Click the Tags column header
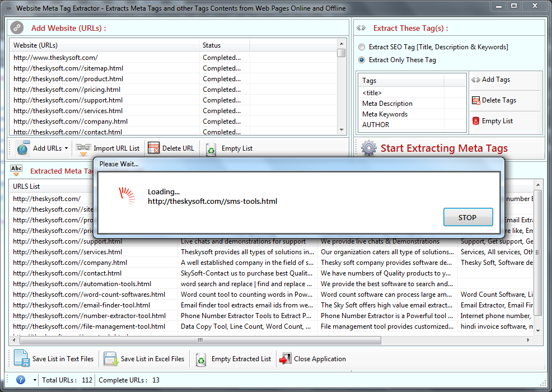The width and height of the screenshot is (552, 392). 401,80
